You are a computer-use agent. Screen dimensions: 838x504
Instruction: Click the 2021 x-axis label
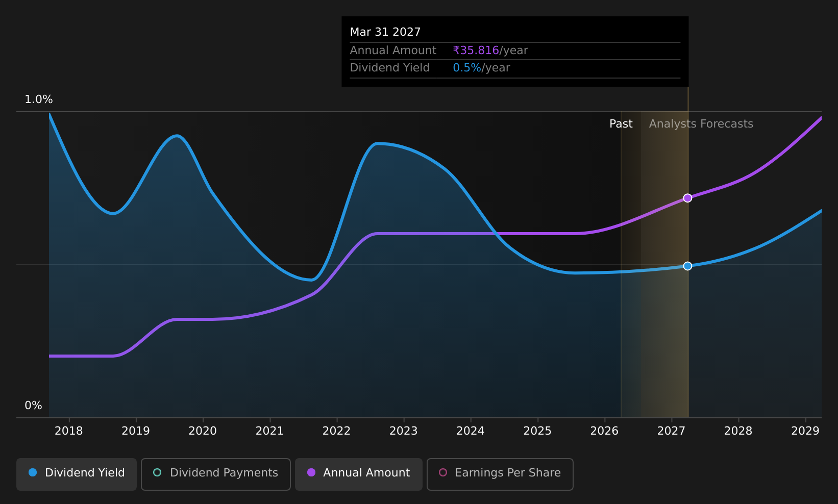tap(269, 431)
